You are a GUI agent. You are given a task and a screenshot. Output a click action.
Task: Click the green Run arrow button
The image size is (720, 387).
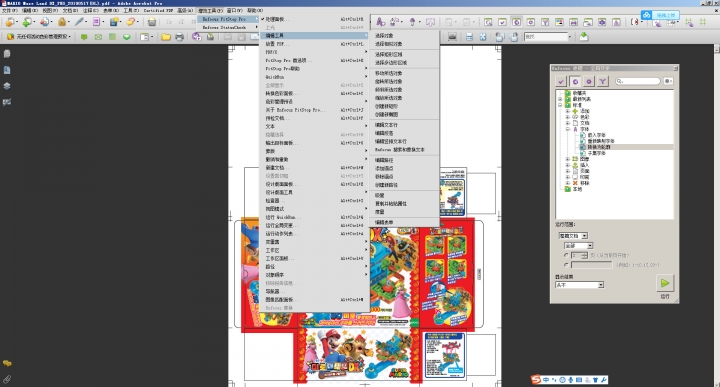[x=665, y=283]
